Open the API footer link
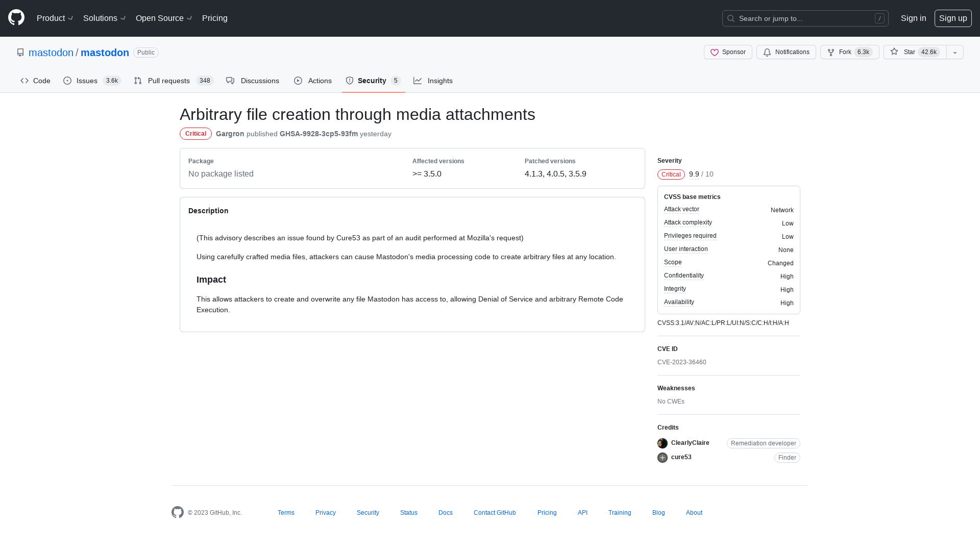980x551 pixels. click(x=582, y=513)
